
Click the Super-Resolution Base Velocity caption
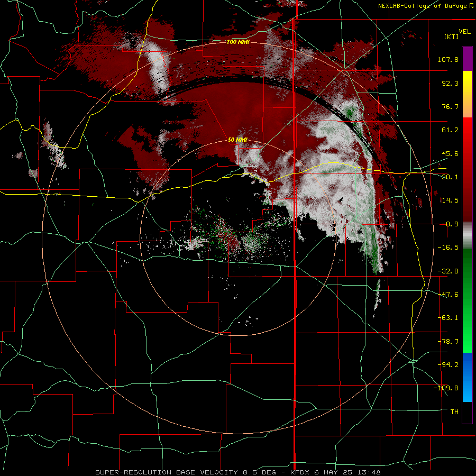(237, 472)
